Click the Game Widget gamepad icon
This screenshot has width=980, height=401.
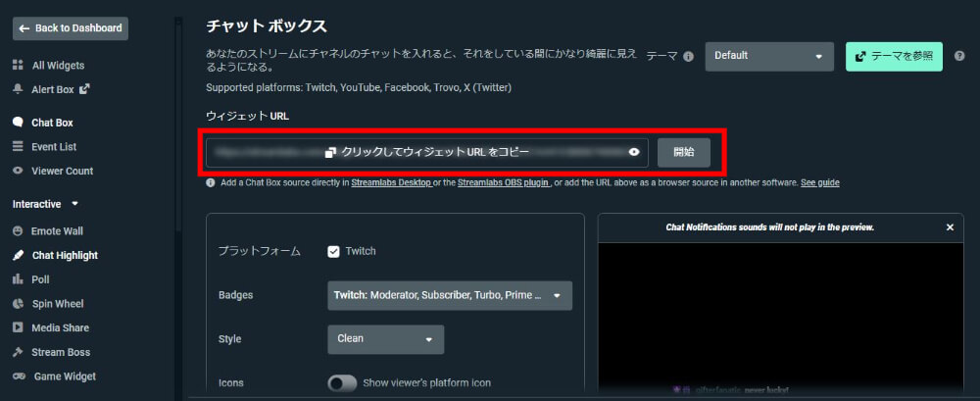click(x=20, y=376)
